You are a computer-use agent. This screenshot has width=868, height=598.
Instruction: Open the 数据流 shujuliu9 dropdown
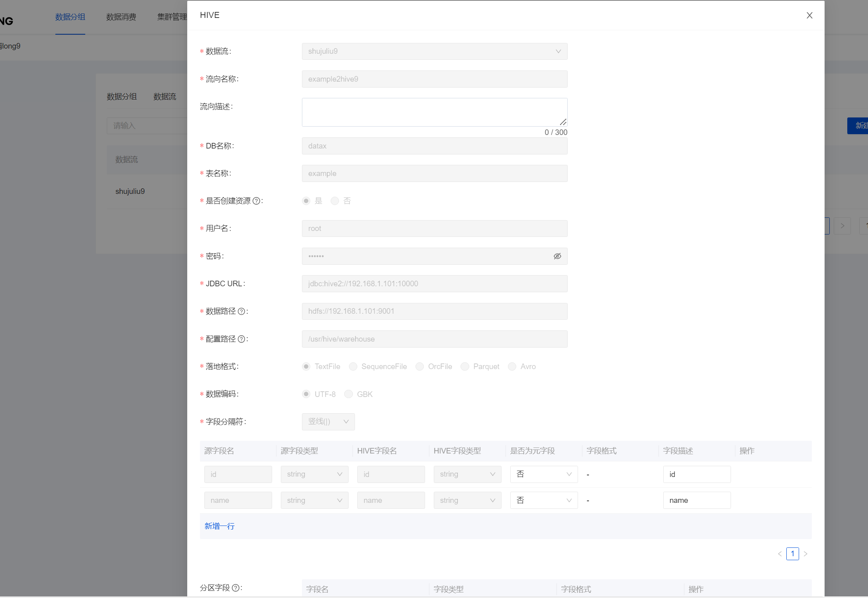coord(434,51)
